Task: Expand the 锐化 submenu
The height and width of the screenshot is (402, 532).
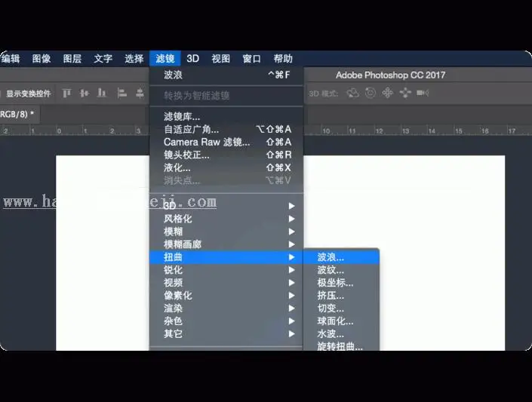Action: 226,270
